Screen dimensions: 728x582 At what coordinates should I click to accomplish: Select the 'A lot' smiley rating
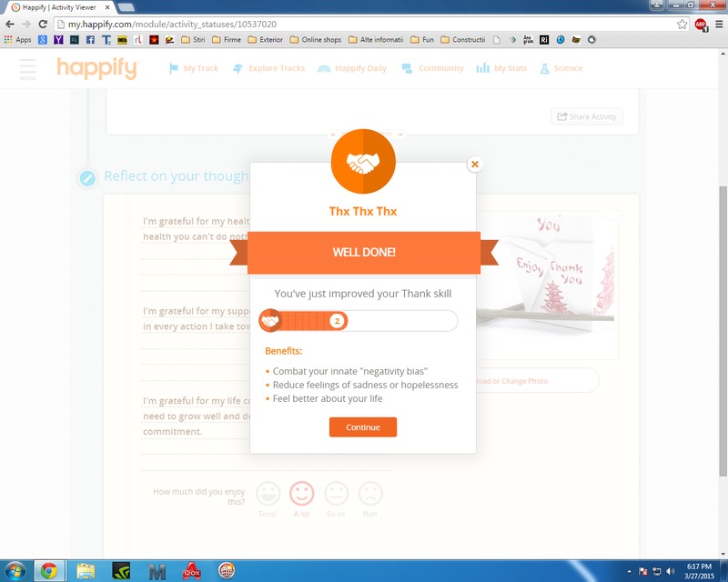pos(302,494)
